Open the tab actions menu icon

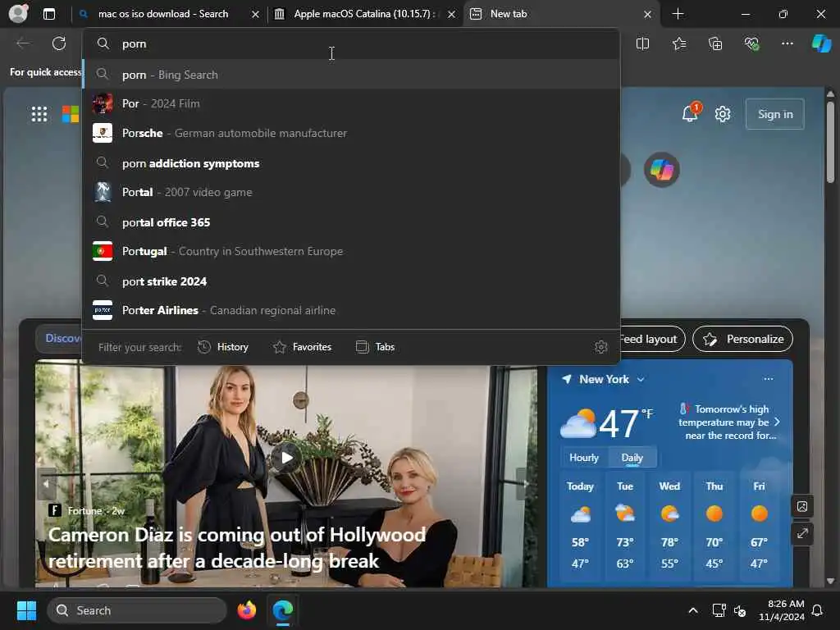(48, 14)
